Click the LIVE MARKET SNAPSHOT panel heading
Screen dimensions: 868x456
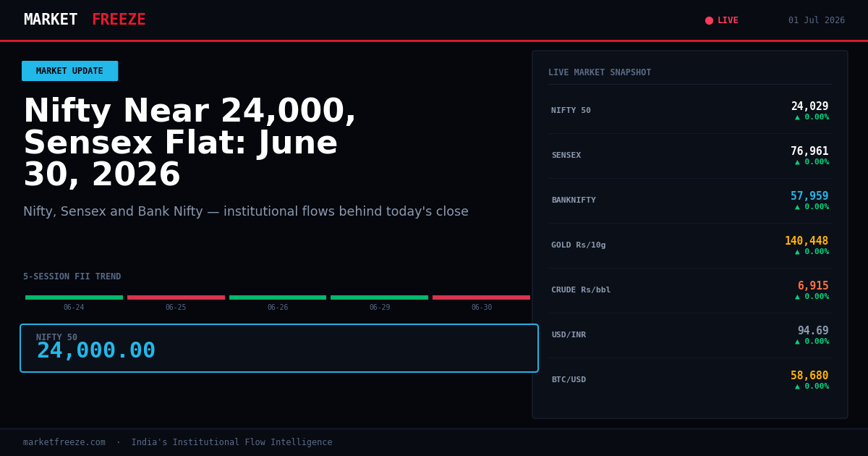(600, 72)
